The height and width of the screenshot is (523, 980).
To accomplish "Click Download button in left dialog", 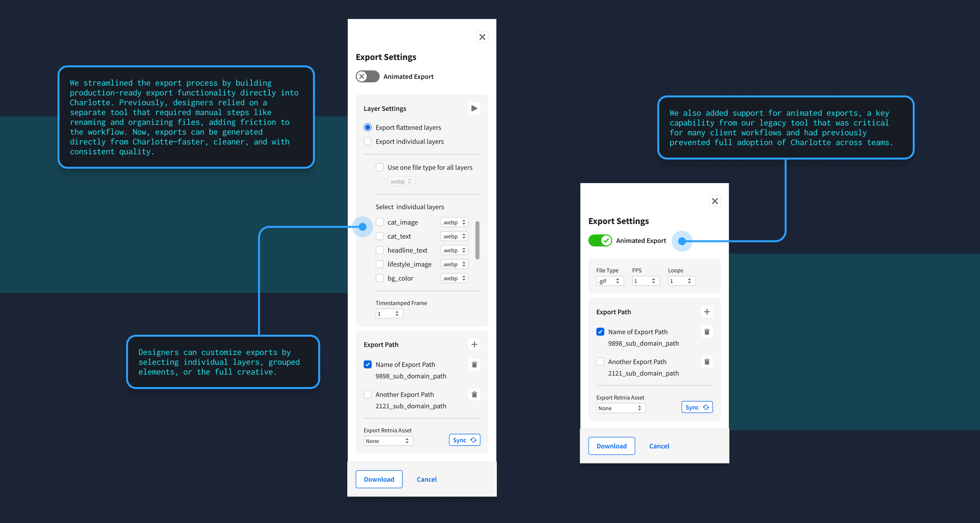I will click(379, 479).
